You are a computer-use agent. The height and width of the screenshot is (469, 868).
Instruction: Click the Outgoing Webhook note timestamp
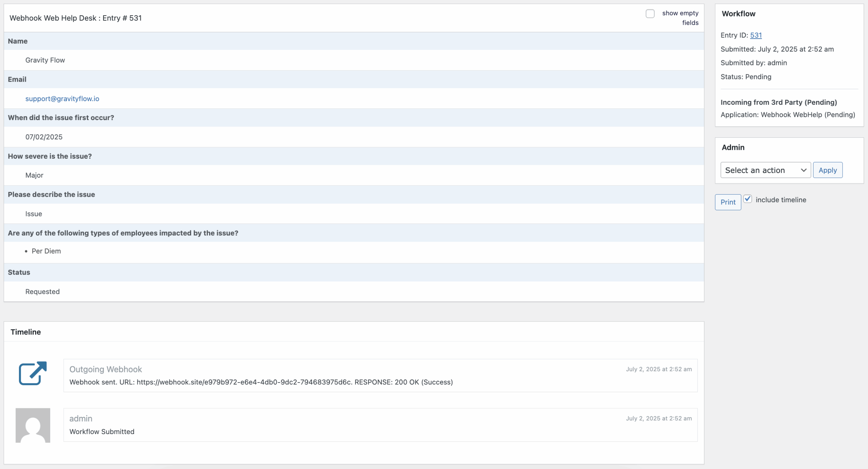point(659,369)
